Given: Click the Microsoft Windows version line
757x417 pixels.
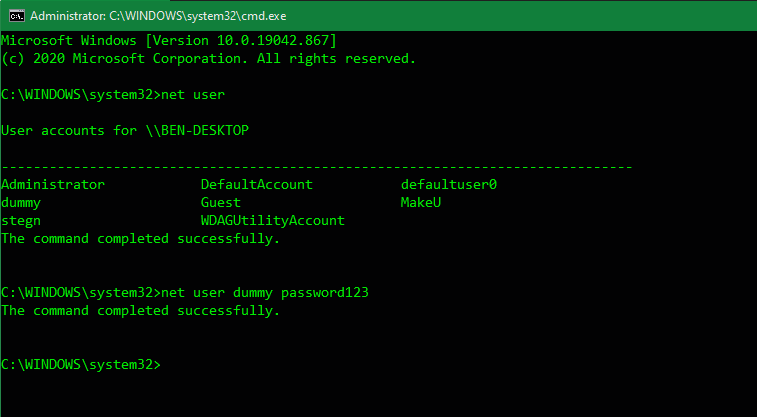Looking at the screenshot, I should [168, 40].
